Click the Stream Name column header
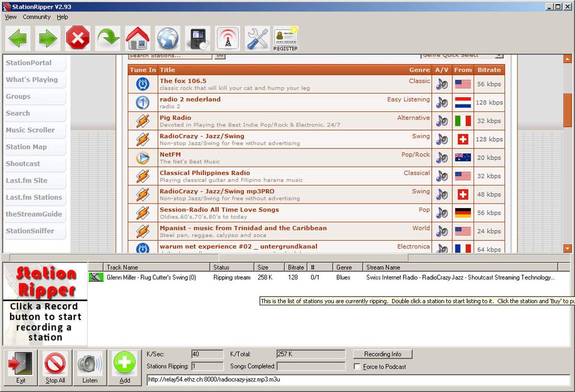This screenshot has height=392, width=575. 460,267
